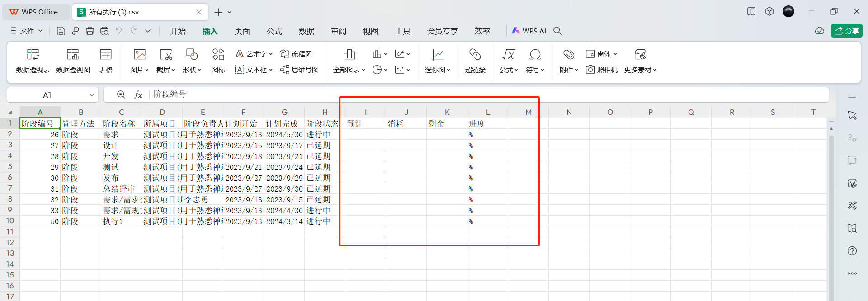The width and height of the screenshot is (868, 301).
Task: Click the save icon in quick toolbar
Action: click(x=61, y=31)
